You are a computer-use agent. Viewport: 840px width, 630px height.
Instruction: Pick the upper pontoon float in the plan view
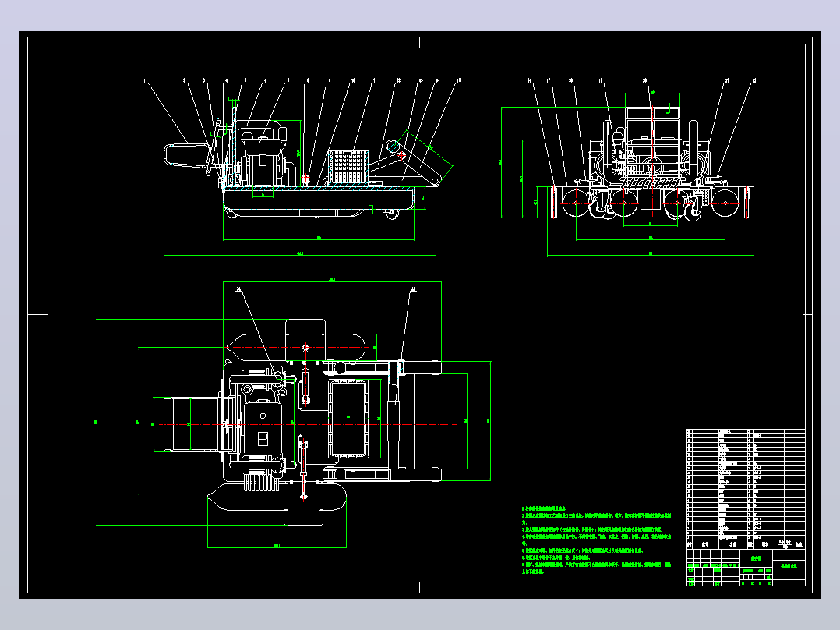coord(296,348)
